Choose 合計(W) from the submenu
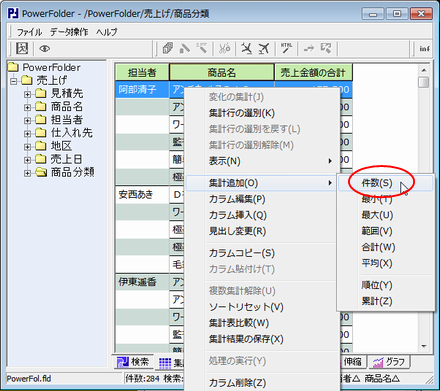 (x=386, y=247)
